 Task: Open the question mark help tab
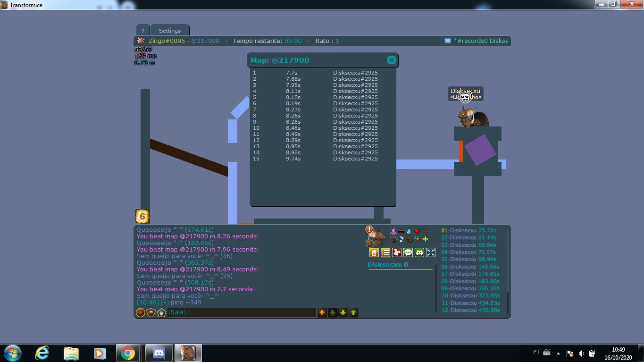pyautogui.click(x=143, y=30)
